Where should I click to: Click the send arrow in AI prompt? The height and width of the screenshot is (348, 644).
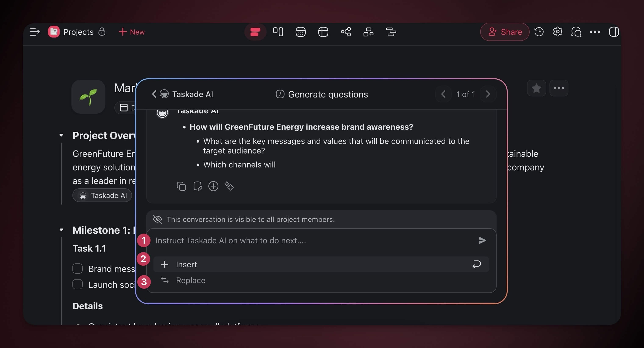(482, 240)
